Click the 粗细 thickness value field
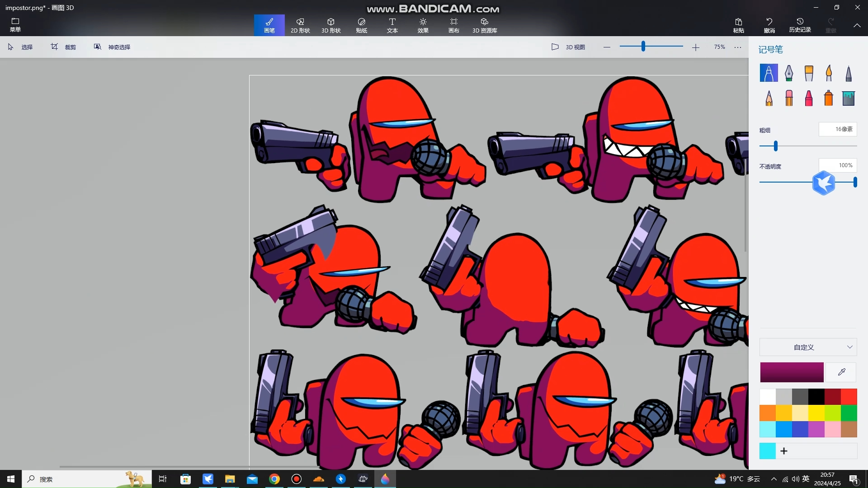The image size is (868, 488). click(x=838, y=129)
